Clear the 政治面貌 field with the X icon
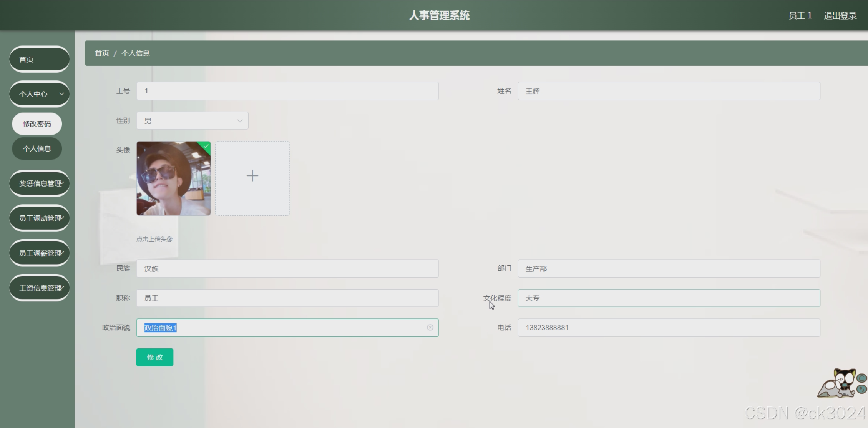The width and height of the screenshot is (868, 428). click(x=430, y=327)
